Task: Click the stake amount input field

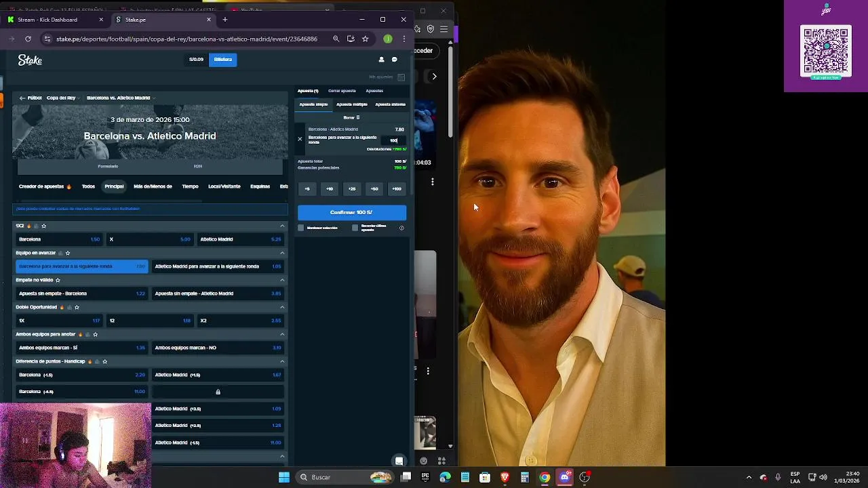Action: coord(393,140)
